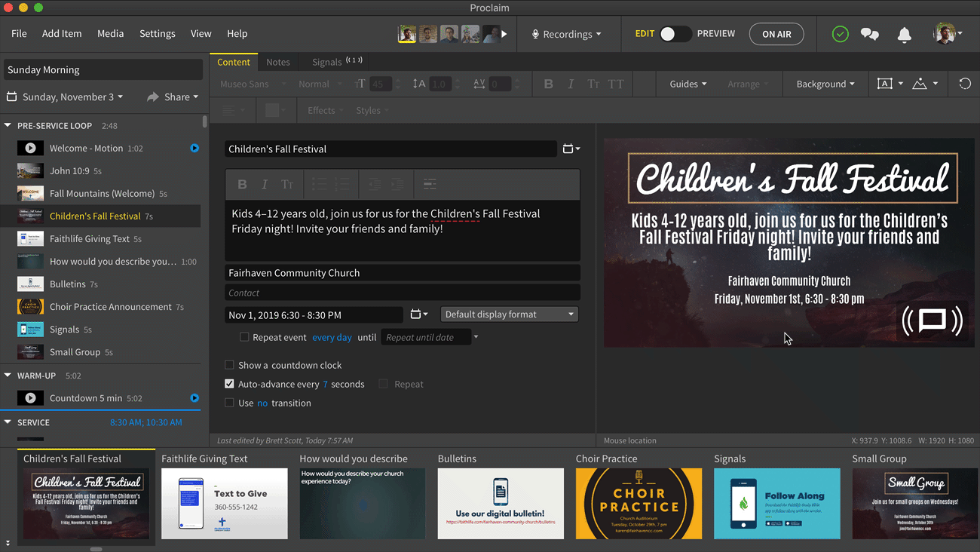Enable Show a countdown clock checkbox
Image resolution: width=980 pixels, height=552 pixels.
pos(229,365)
